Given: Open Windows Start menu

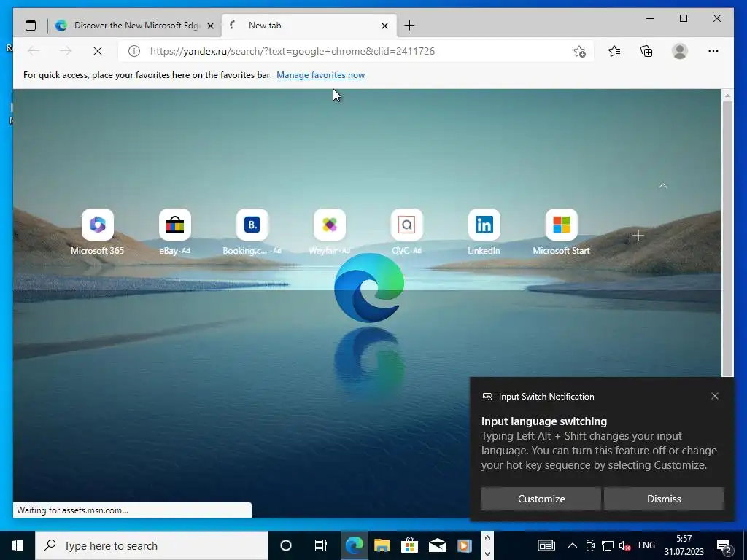Looking at the screenshot, I should 18,545.
